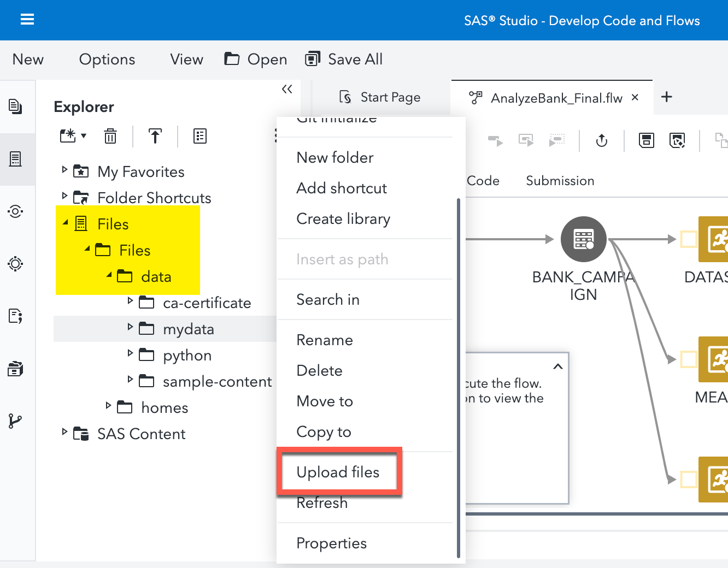Switch to the Start Page tab
Image resolution: width=728 pixels, height=568 pixels.
(x=390, y=97)
